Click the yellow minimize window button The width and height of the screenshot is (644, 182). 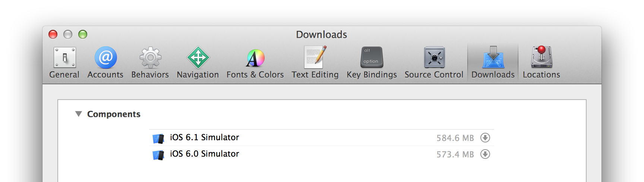pos(68,34)
